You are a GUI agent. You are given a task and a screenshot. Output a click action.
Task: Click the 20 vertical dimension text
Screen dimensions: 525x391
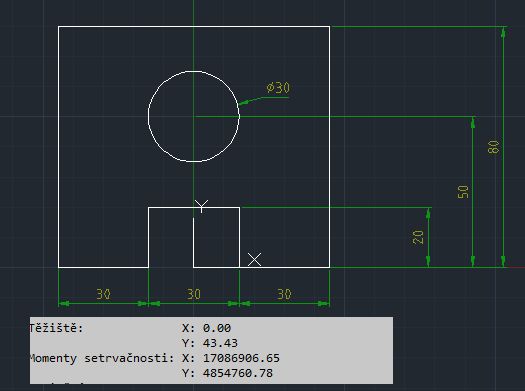(418, 237)
